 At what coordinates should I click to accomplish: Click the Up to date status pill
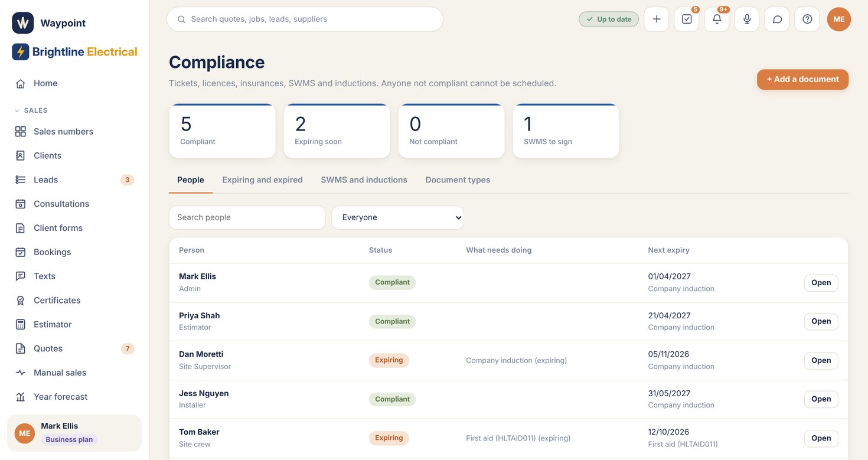coord(609,19)
